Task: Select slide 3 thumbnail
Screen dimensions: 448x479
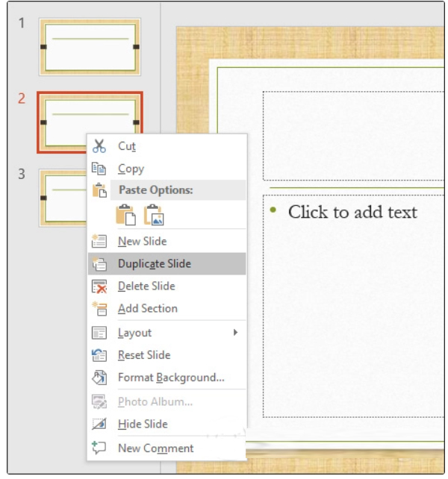Action: (x=63, y=198)
